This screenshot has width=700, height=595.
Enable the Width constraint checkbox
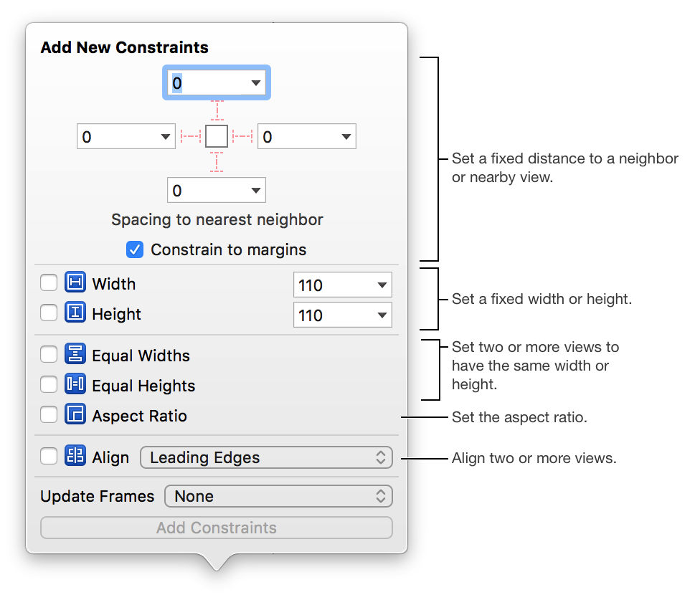coord(49,283)
